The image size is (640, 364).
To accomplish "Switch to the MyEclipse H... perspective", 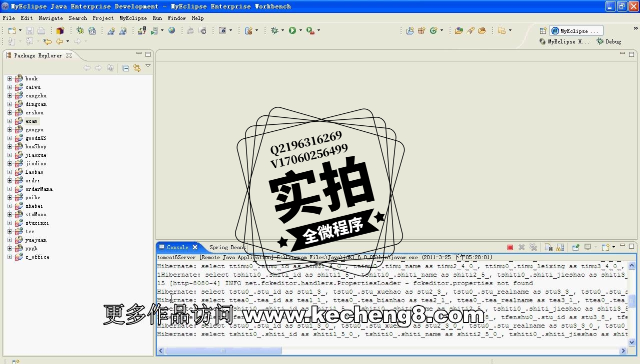I will [564, 42].
